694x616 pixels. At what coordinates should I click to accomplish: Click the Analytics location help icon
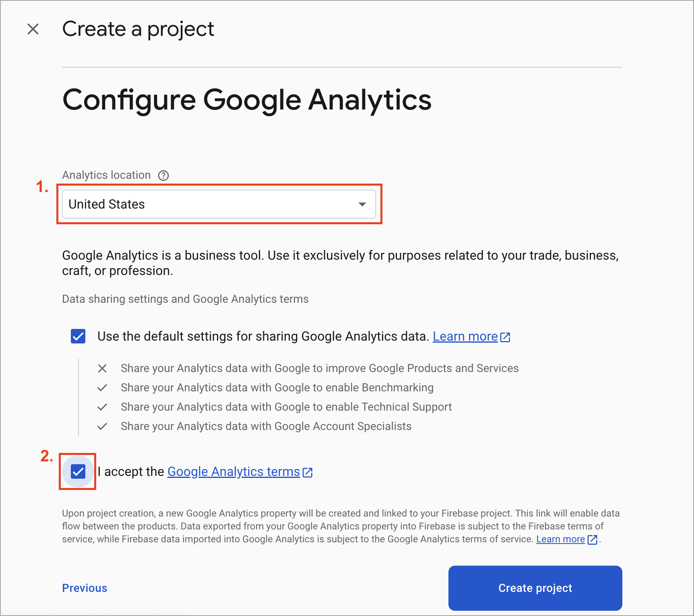163,176
